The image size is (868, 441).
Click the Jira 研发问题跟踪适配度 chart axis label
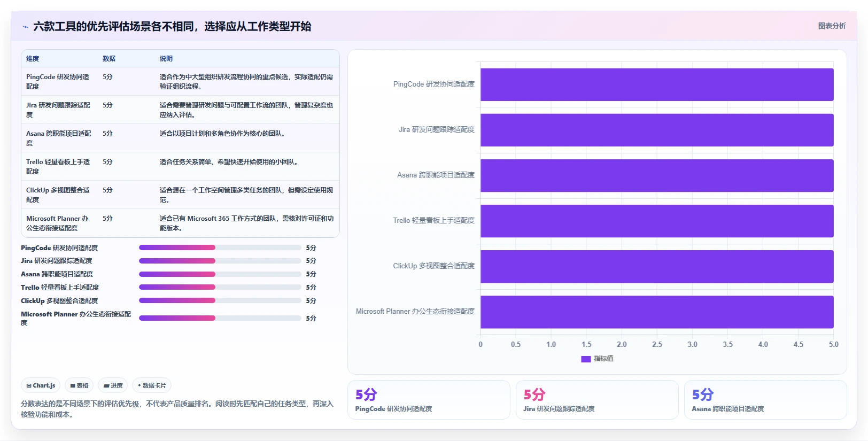click(x=436, y=130)
